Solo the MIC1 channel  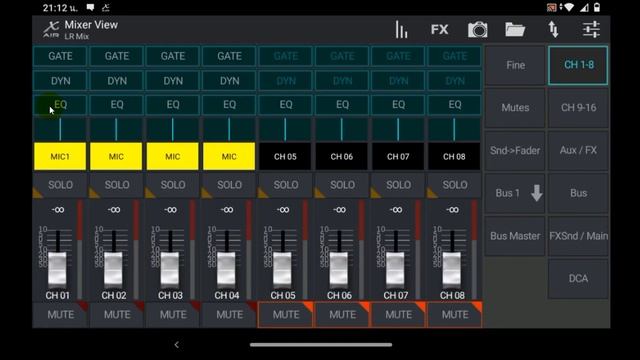60,185
